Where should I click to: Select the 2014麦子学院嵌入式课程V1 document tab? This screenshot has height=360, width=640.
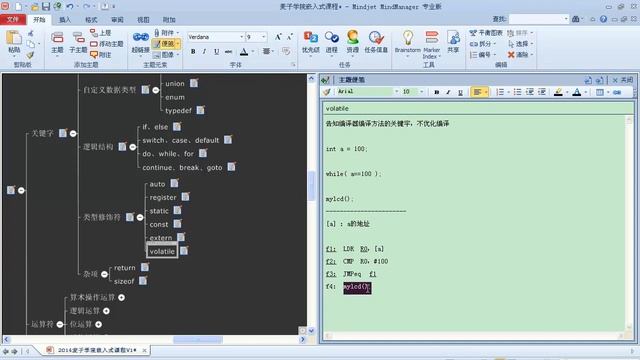point(96,350)
